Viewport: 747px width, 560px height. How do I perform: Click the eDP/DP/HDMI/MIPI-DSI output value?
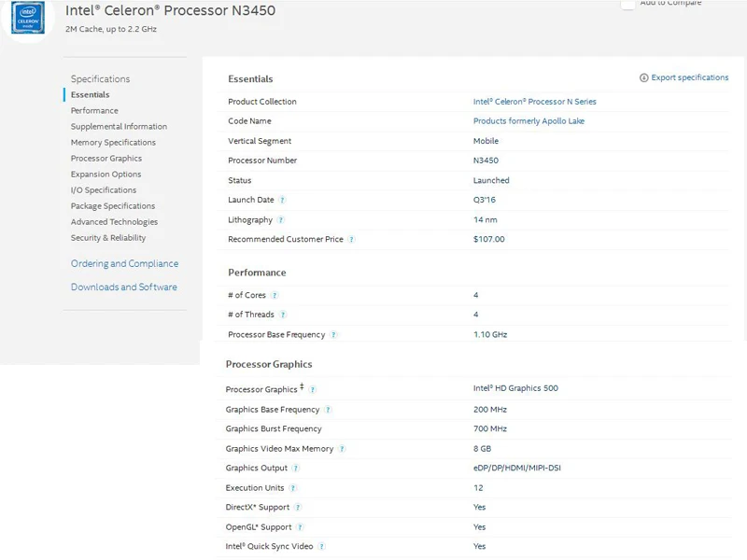(517, 469)
